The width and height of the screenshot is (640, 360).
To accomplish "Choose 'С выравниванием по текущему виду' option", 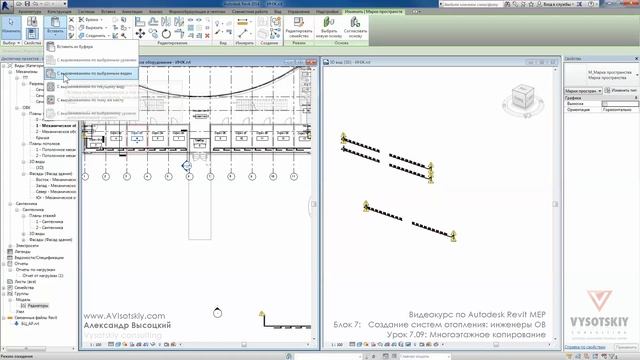I will click(x=91, y=87).
